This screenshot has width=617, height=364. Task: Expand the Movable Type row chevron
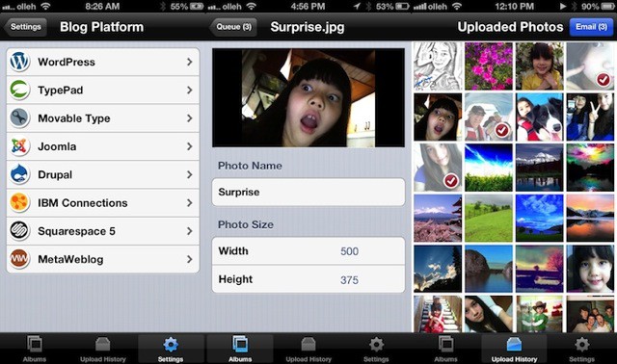(190, 117)
